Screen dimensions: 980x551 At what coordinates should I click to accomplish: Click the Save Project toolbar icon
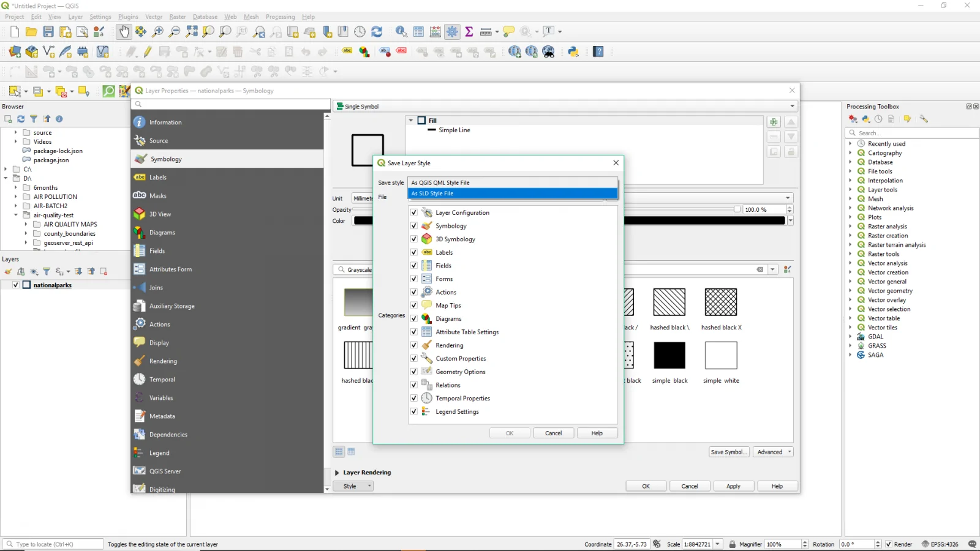click(48, 31)
